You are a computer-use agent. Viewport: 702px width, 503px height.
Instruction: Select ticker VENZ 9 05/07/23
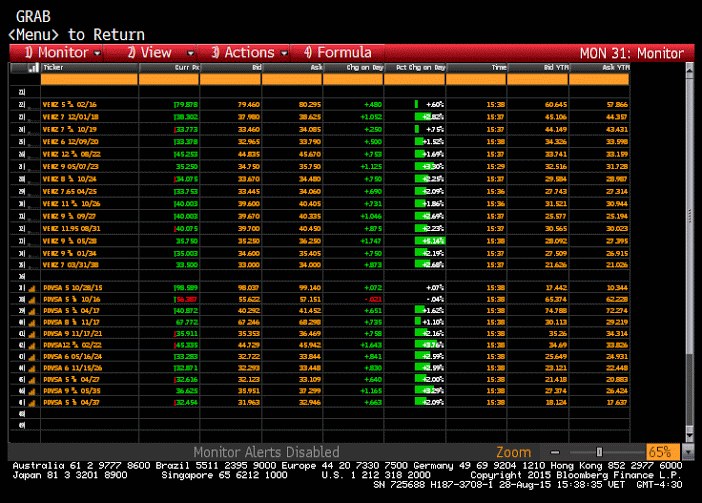(71, 166)
